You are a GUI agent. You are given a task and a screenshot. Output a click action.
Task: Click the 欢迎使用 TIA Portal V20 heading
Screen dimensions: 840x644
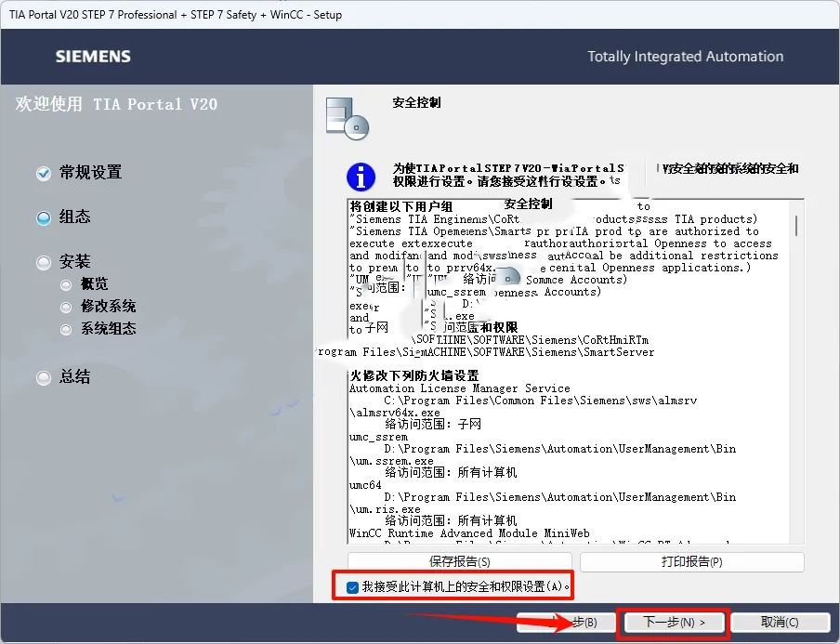tap(116, 104)
